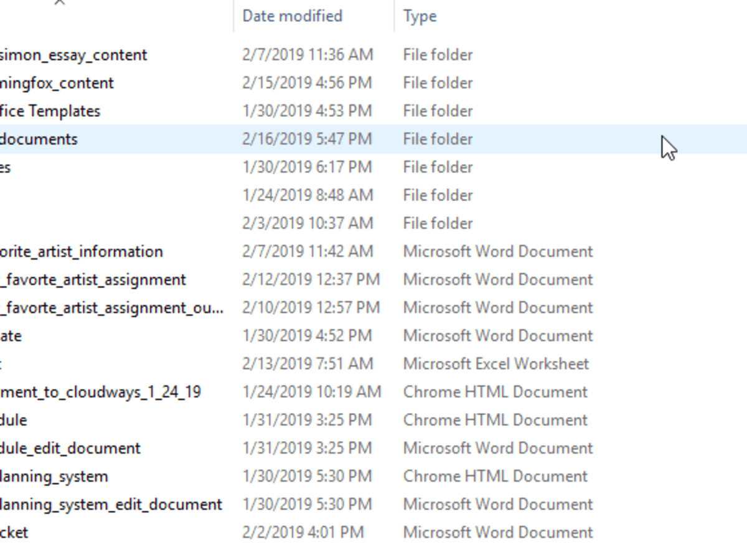The height and width of the screenshot is (560, 747).
Task: Select the artist_information Word document
Action: (x=81, y=251)
